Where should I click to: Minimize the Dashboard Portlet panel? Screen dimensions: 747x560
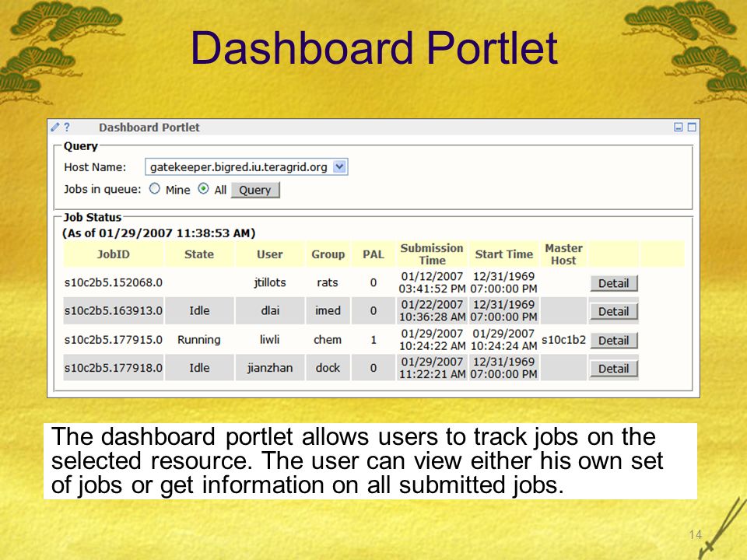click(679, 127)
